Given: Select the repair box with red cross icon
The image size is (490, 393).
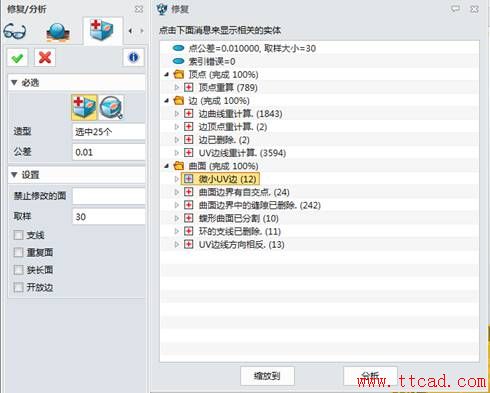Looking at the screenshot, I should coord(84,107).
